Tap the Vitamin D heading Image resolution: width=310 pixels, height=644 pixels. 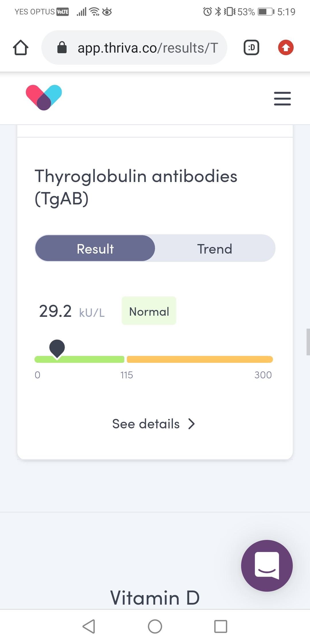(155, 598)
